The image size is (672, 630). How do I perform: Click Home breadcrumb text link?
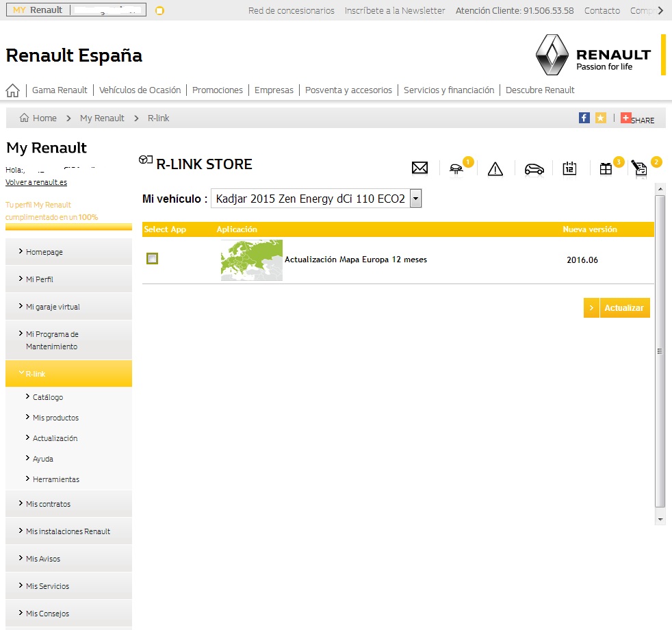tap(44, 118)
